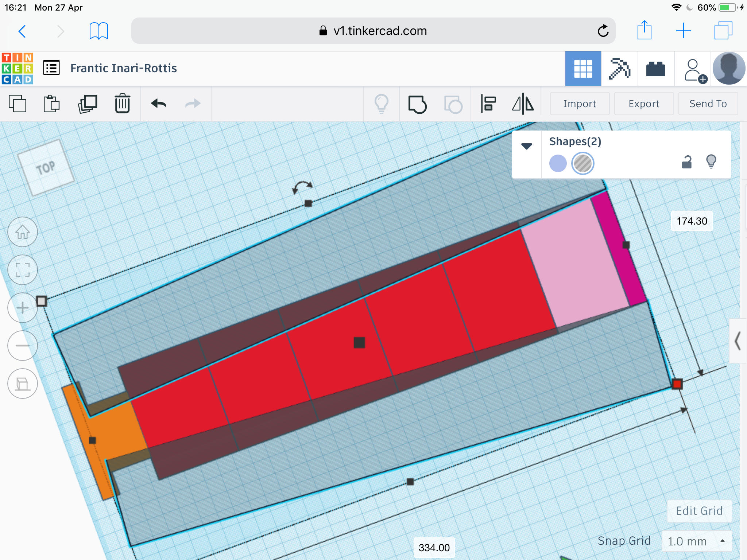This screenshot has height=560, width=747.
Task: Choose the solid lavender color swatch
Action: pyautogui.click(x=558, y=163)
